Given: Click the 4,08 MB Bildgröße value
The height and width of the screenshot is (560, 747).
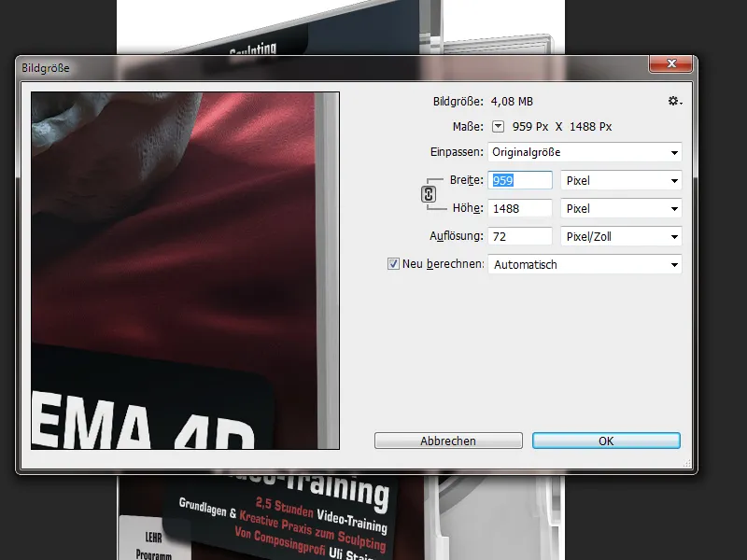Looking at the screenshot, I should (512, 102).
